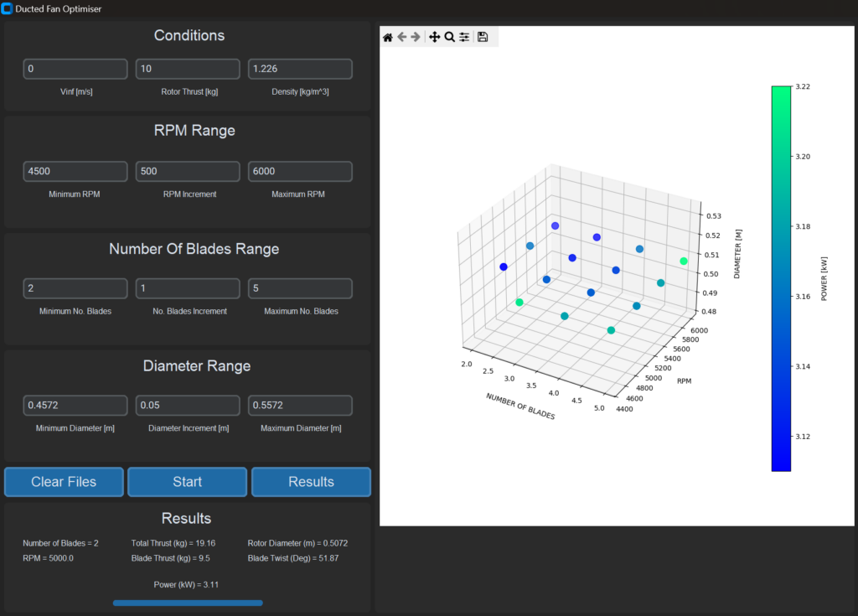
Task: Open the Configure subplots settings
Action: [464, 37]
